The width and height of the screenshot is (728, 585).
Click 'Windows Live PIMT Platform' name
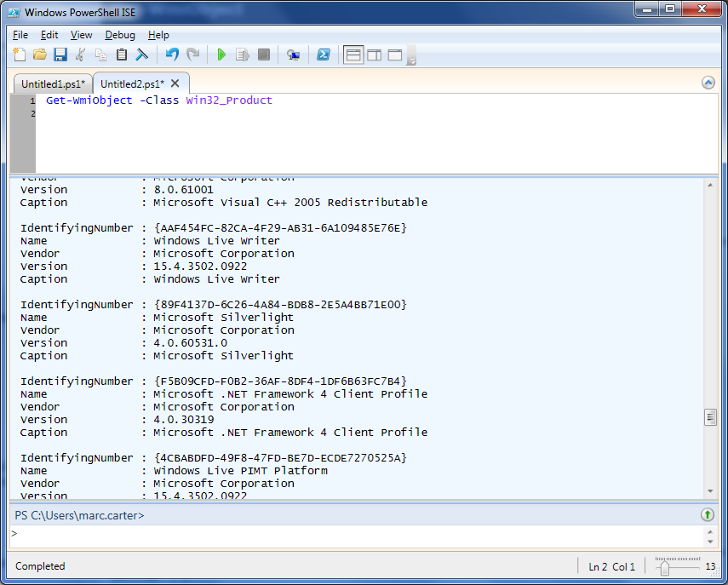240,470
